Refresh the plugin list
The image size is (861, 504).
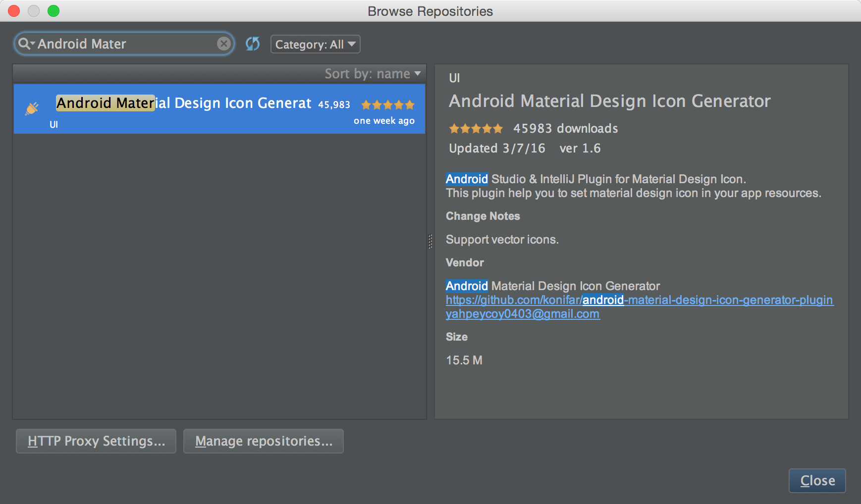click(x=253, y=44)
